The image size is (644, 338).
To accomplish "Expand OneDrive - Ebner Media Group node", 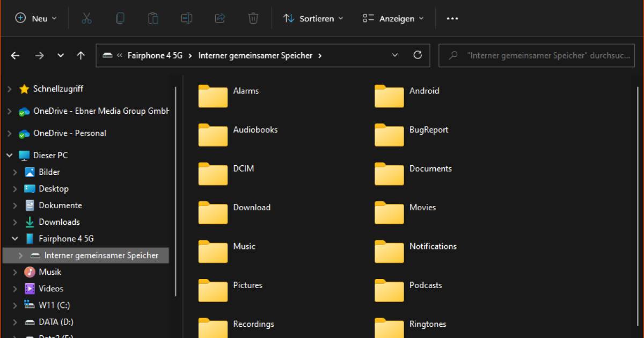I will [x=9, y=111].
